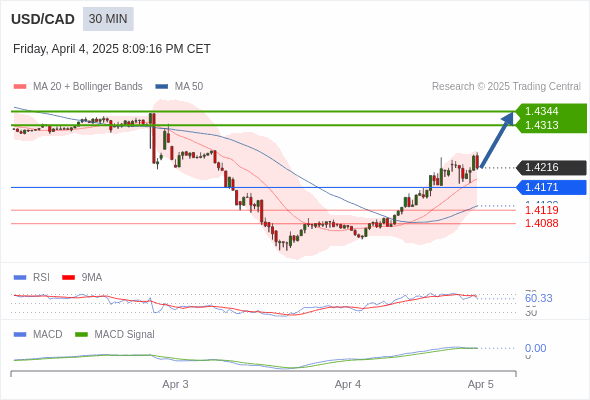Screen dimensions: 590x400
Task: Click the 9MA red legend marker
Action: tap(68, 278)
